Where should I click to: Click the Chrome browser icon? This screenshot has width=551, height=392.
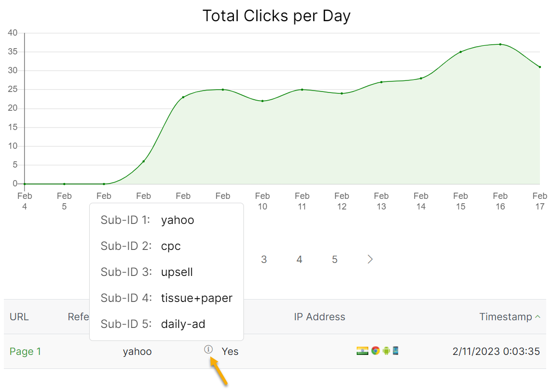[x=375, y=351]
